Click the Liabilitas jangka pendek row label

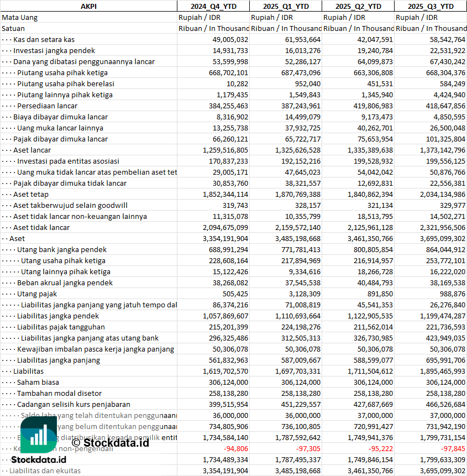(57, 316)
